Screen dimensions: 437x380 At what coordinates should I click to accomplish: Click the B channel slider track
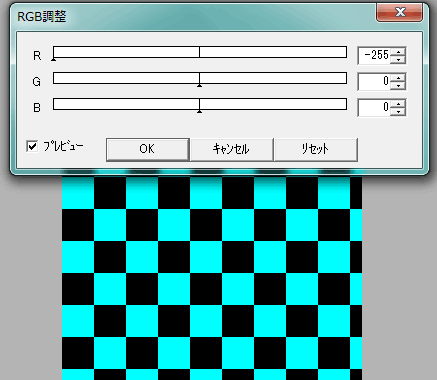click(x=200, y=104)
